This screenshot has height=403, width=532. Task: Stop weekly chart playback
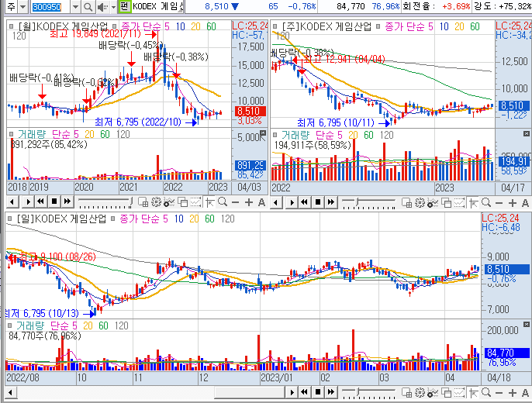(x=318, y=202)
